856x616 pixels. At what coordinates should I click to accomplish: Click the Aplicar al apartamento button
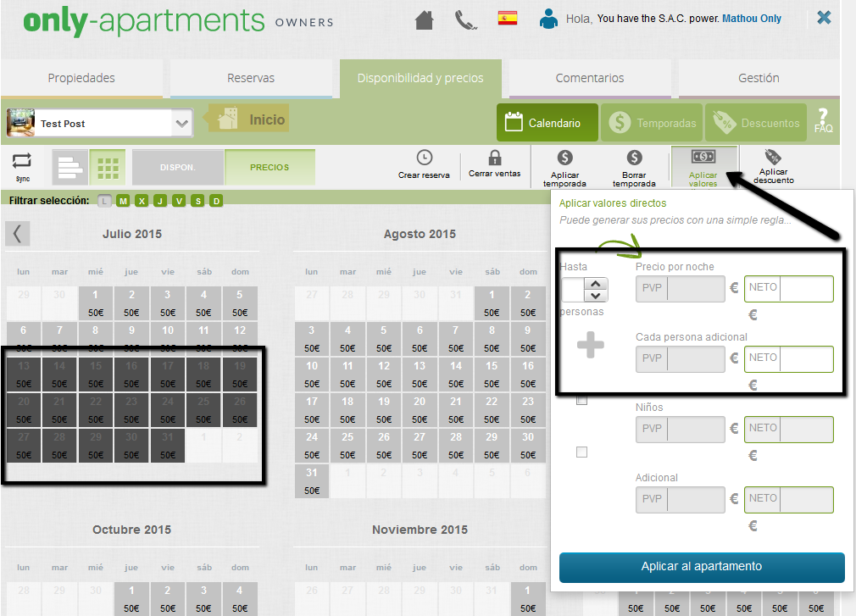pos(701,568)
